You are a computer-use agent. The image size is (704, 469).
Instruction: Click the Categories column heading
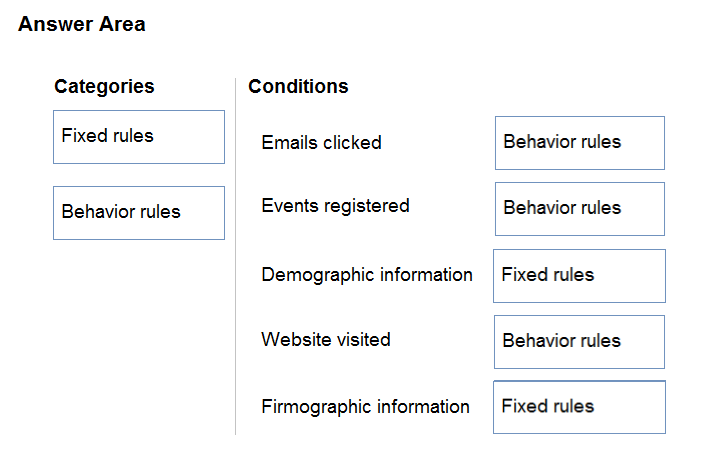click(x=104, y=86)
